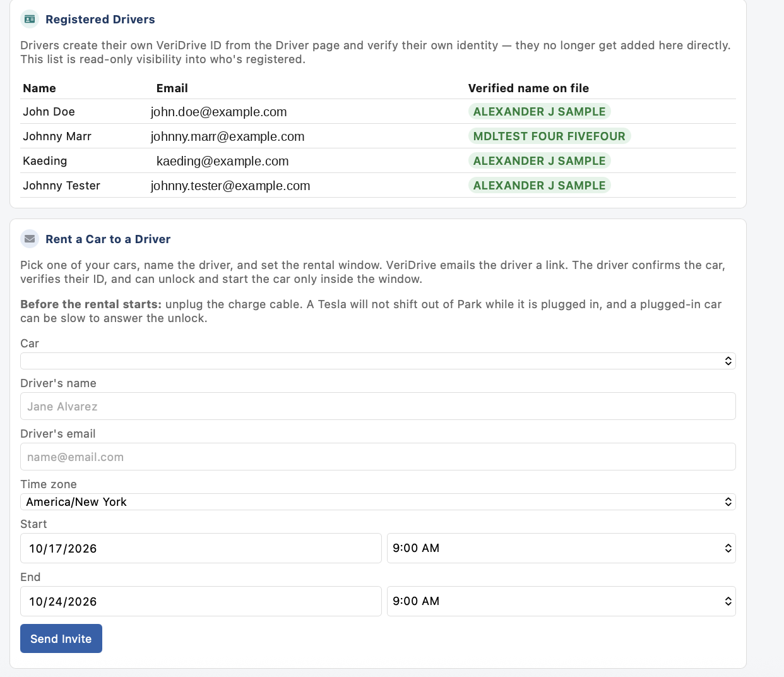This screenshot has width=784, height=677.
Task: Click the End date field 10/24/2026
Action: pyautogui.click(x=201, y=601)
